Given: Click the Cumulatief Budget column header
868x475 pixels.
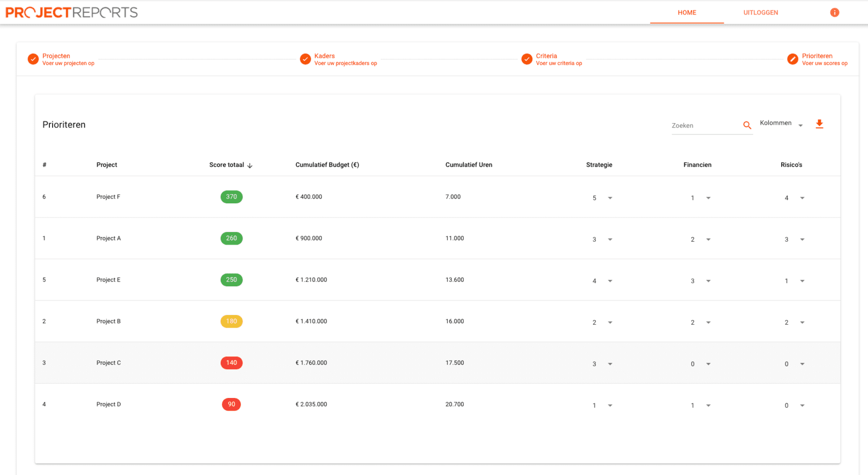Looking at the screenshot, I should pyautogui.click(x=327, y=165).
